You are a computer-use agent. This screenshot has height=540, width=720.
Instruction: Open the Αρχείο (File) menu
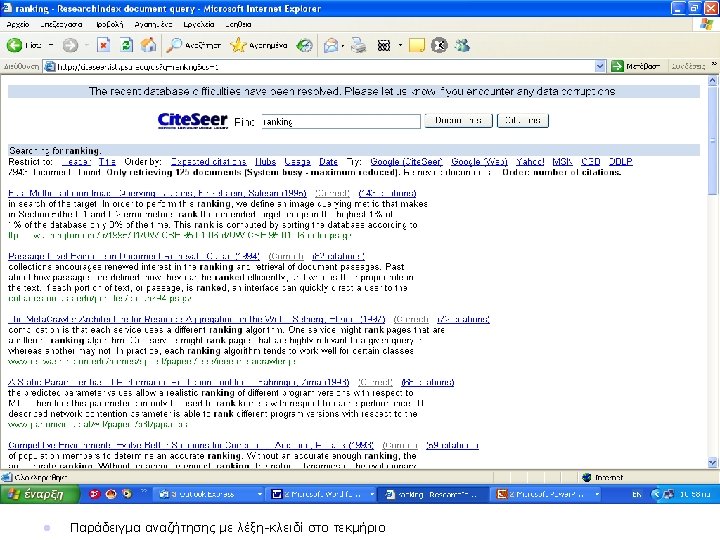(x=18, y=24)
